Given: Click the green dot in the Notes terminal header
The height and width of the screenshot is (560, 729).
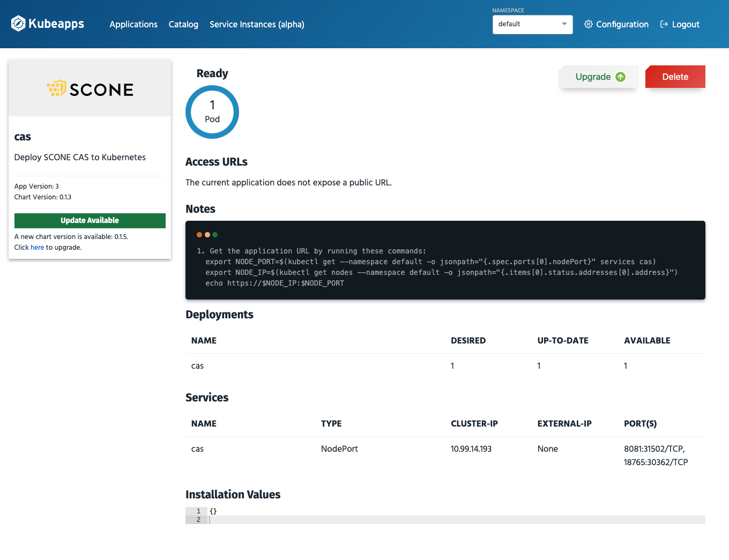Looking at the screenshot, I should coord(214,234).
